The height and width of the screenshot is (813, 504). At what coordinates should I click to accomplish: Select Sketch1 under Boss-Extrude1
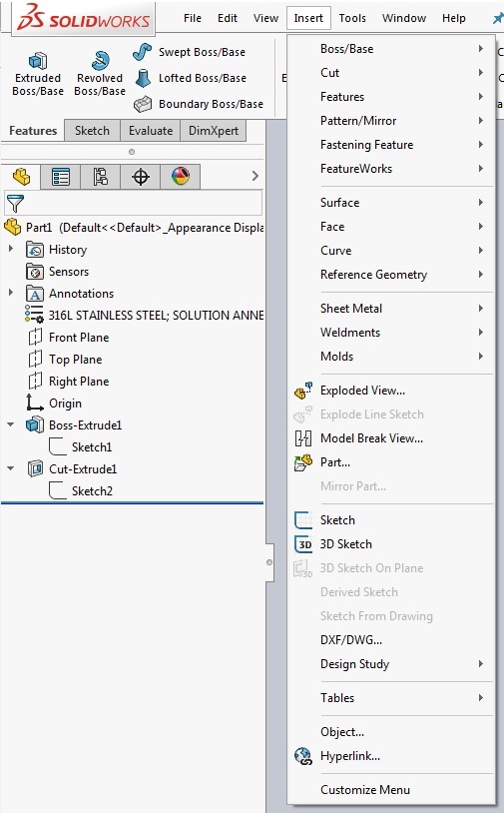[x=80, y=446]
